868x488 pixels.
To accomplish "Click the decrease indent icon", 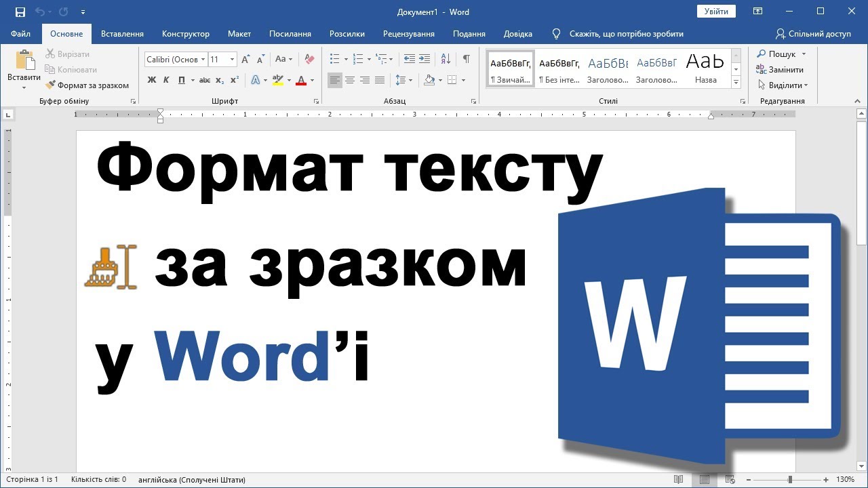I will [x=409, y=59].
